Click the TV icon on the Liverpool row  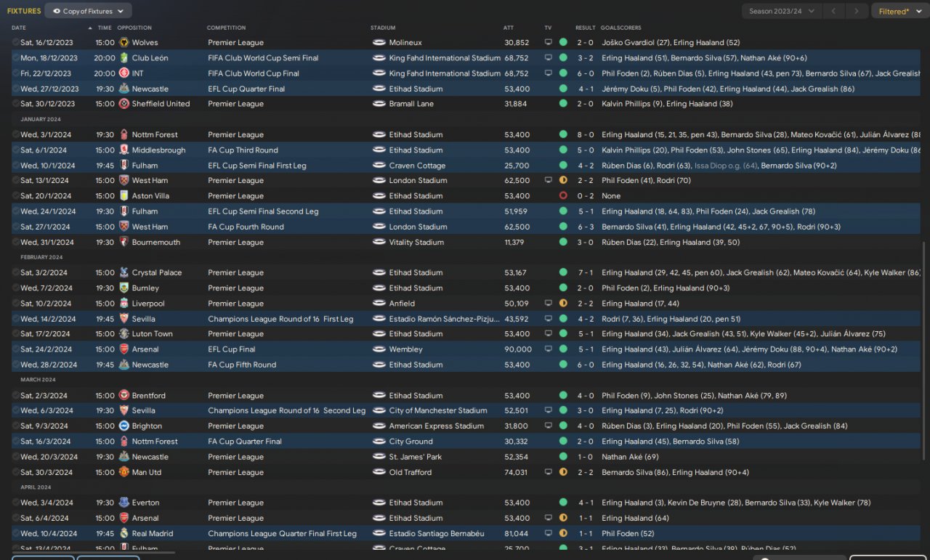(x=549, y=304)
